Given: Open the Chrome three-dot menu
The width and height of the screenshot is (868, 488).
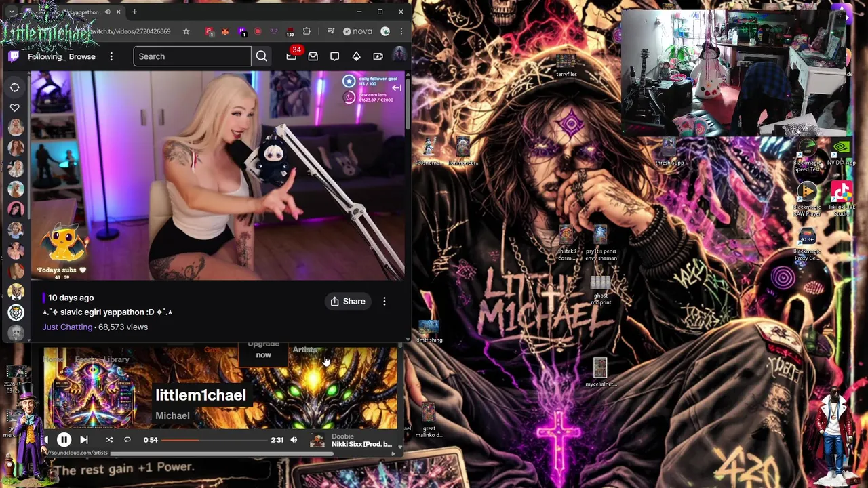Looking at the screenshot, I should click(401, 31).
